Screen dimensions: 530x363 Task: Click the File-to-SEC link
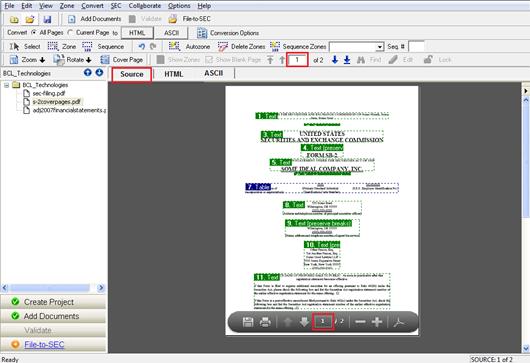(44, 344)
